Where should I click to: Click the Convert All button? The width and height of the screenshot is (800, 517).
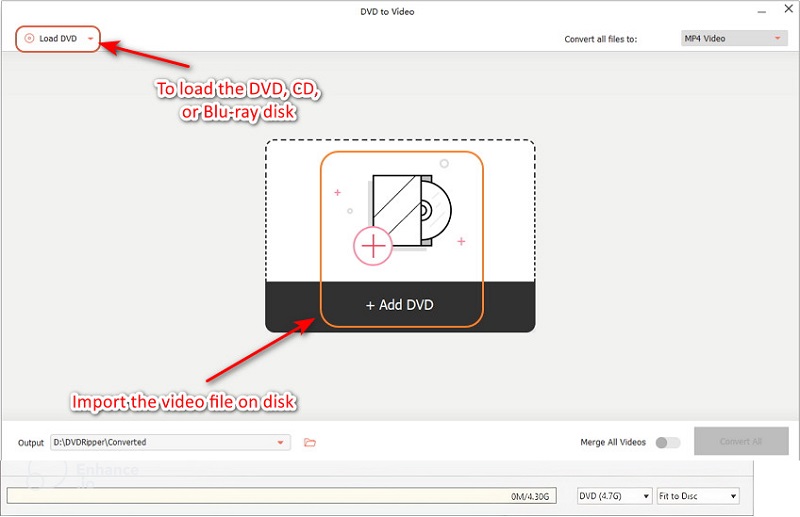[740, 441]
